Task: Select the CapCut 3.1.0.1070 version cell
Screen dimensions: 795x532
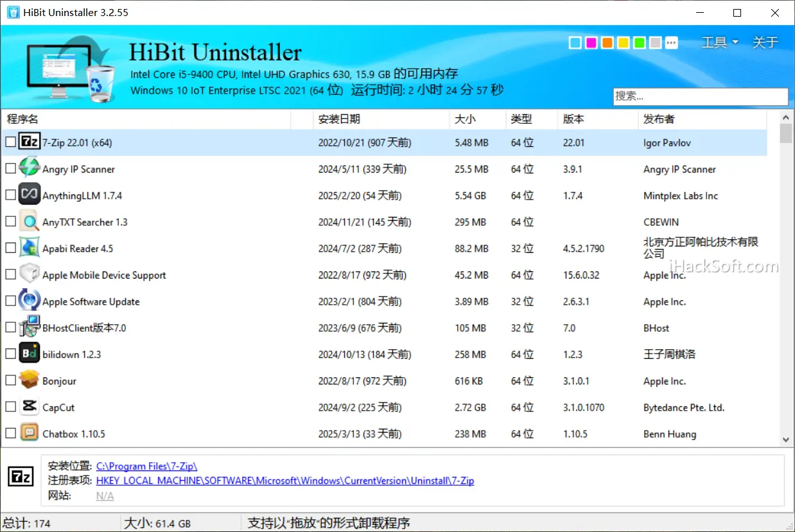Action: tap(584, 408)
